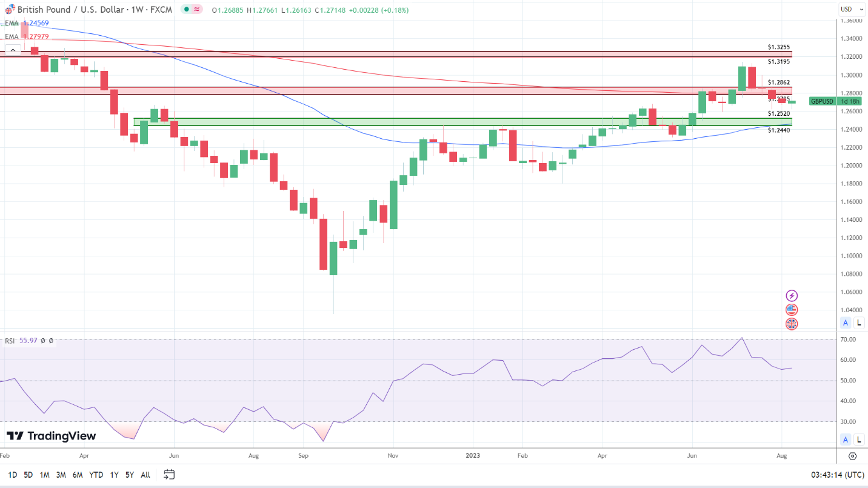This screenshot has width=868, height=488.
Task: Select the green support zone rectangle
Action: coord(462,122)
